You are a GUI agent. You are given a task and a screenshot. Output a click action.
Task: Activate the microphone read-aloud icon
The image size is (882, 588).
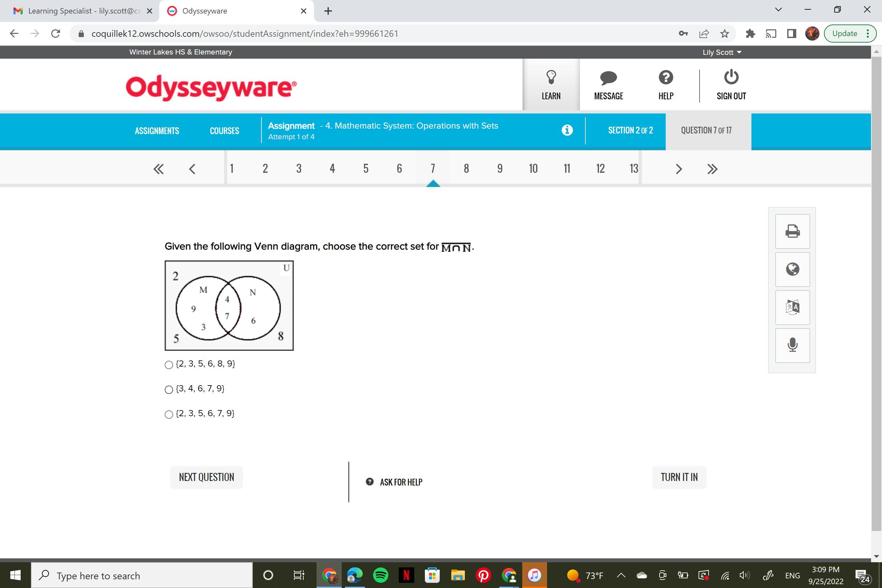(x=792, y=345)
